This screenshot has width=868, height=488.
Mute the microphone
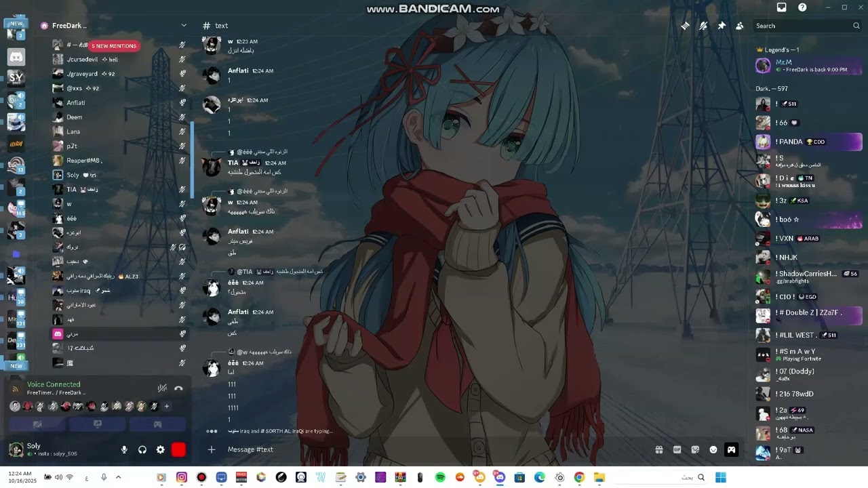click(124, 449)
